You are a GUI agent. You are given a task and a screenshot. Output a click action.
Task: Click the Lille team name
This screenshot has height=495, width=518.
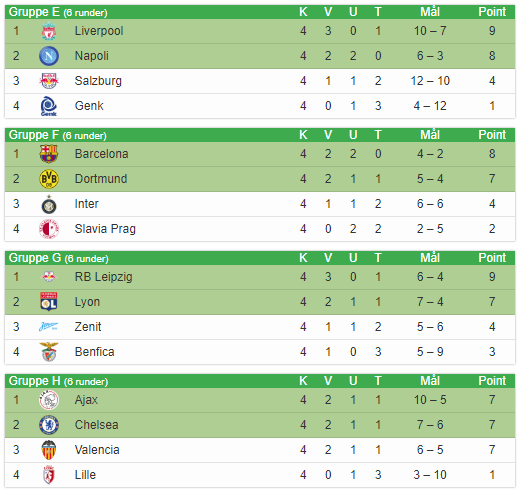(85, 475)
